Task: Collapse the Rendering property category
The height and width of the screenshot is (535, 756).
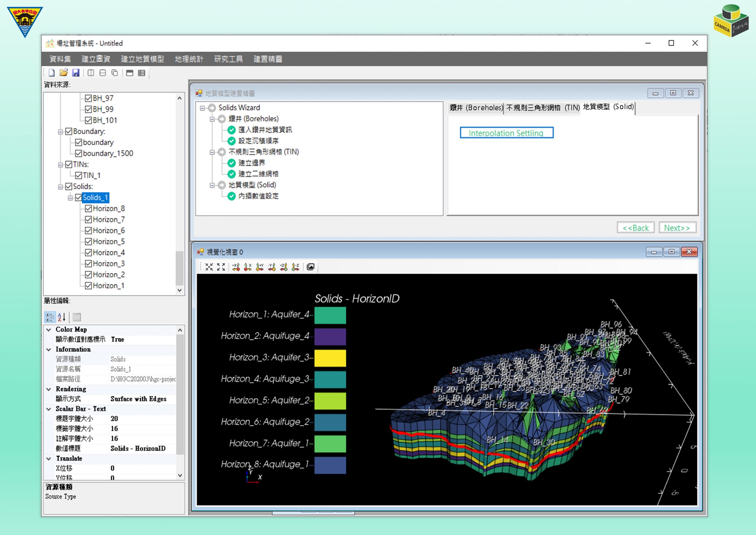Action: [49, 389]
